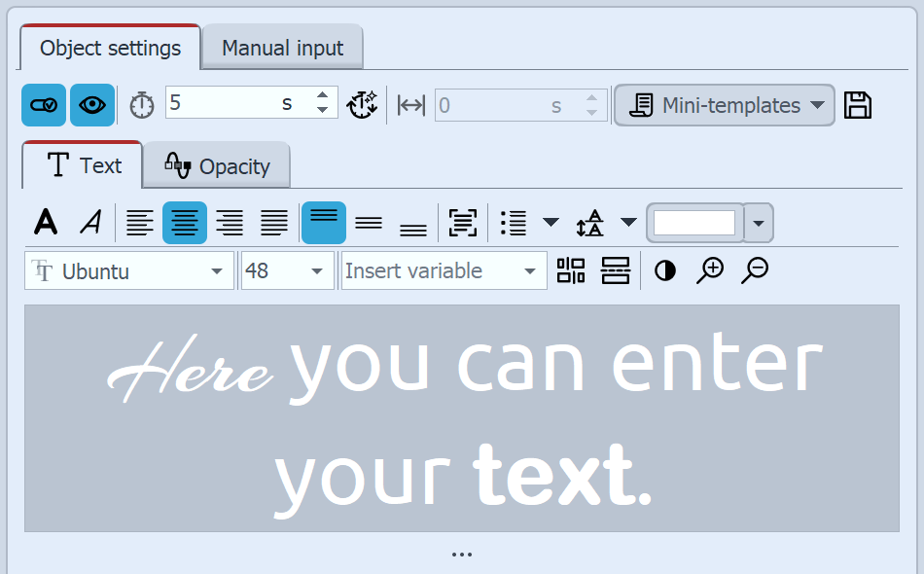Open the Opacity tab
Viewport: 924px width, 574px height.
tap(216, 165)
